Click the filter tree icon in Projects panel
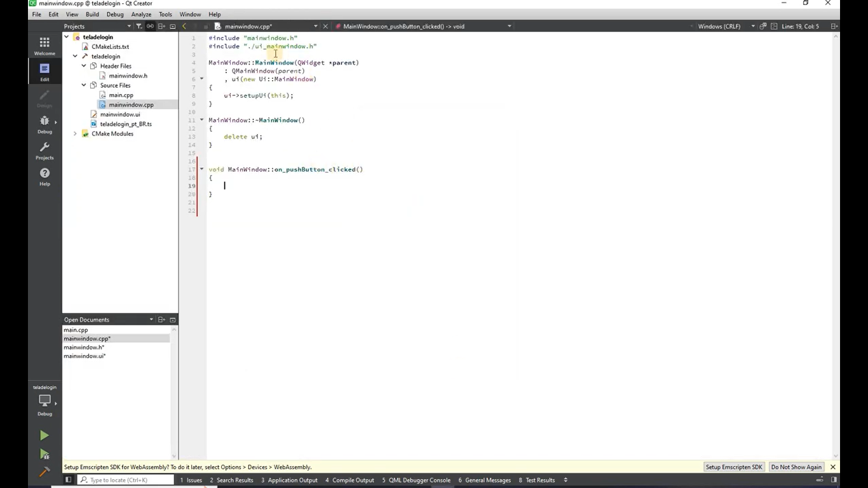This screenshot has width=868, height=488. point(139,26)
